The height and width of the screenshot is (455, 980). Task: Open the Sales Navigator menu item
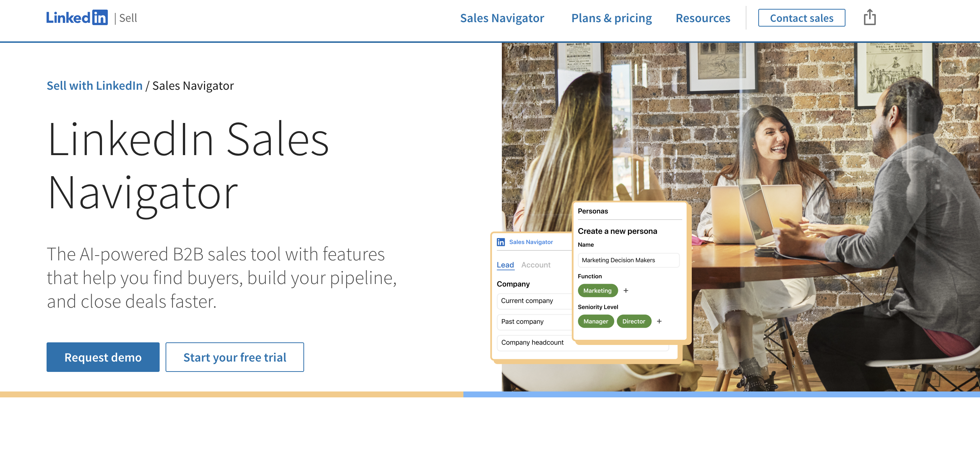point(502,18)
